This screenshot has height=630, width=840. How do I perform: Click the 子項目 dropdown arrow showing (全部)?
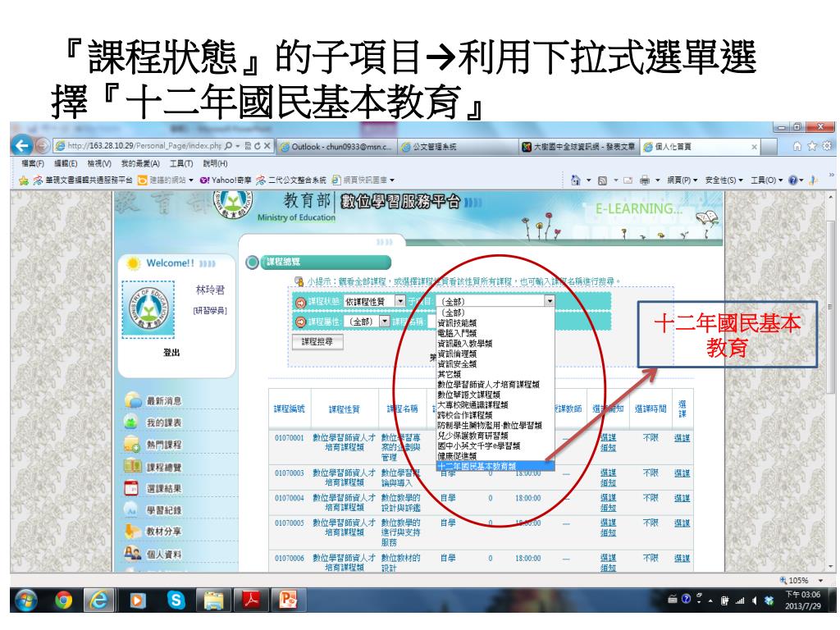click(x=549, y=302)
